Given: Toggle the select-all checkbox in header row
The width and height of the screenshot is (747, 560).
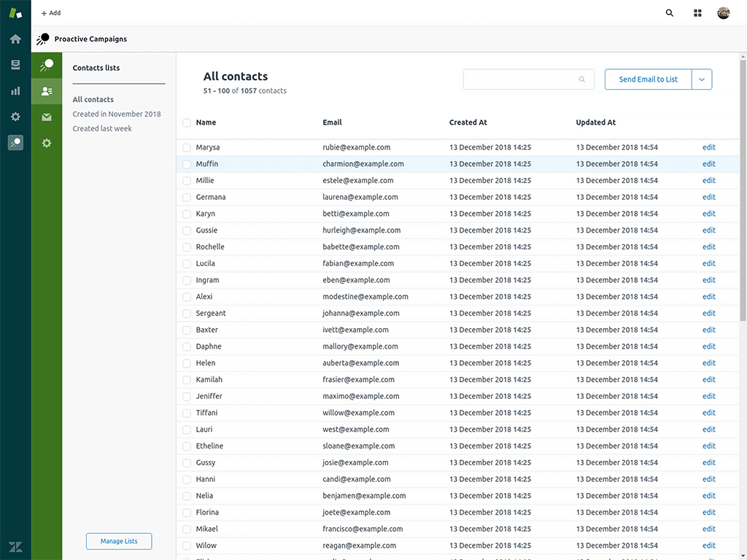Looking at the screenshot, I should click(187, 122).
